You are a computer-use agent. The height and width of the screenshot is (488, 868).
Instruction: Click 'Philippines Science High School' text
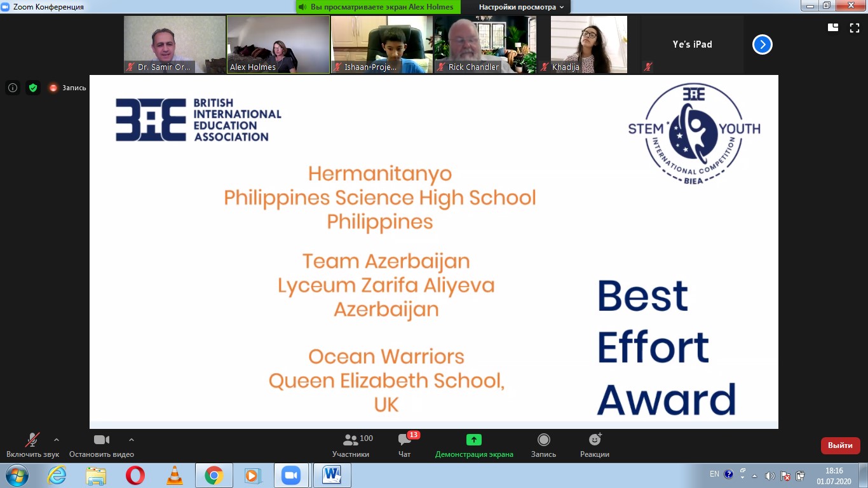click(380, 198)
